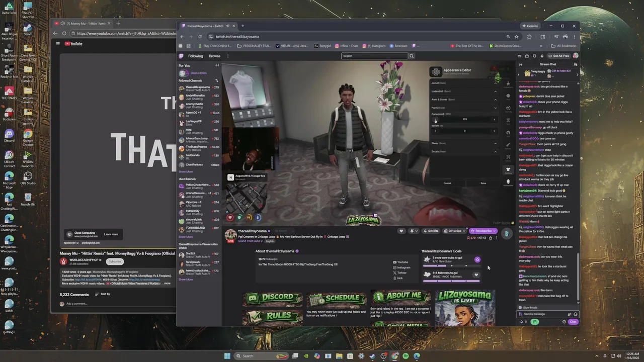Open the Browse tab on Twitch
Screen dimensions: 644x362
215,56
